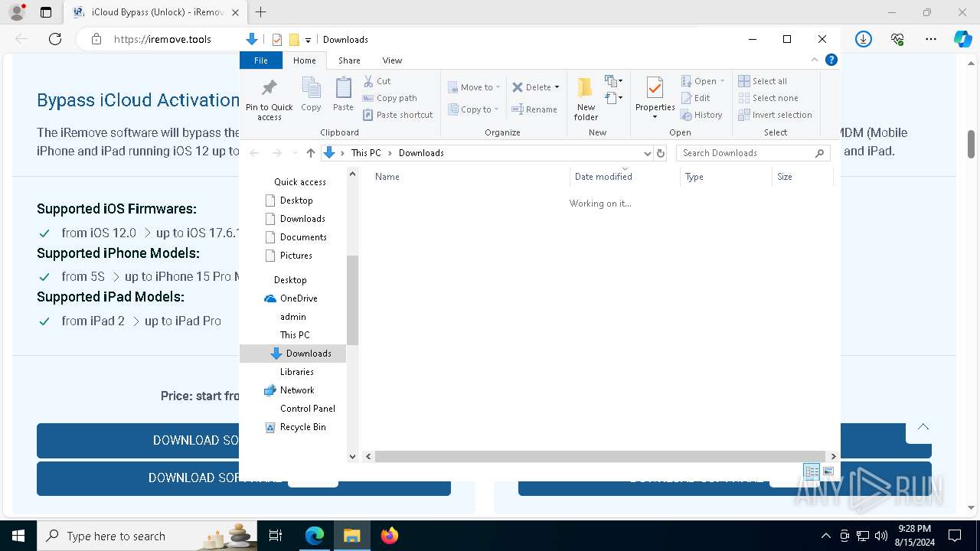Image resolution: width=980 pixels, height=551 pixels.
Task: Select Desktop under Quick access
Action: pyautogui.click(x=296, y=201)
